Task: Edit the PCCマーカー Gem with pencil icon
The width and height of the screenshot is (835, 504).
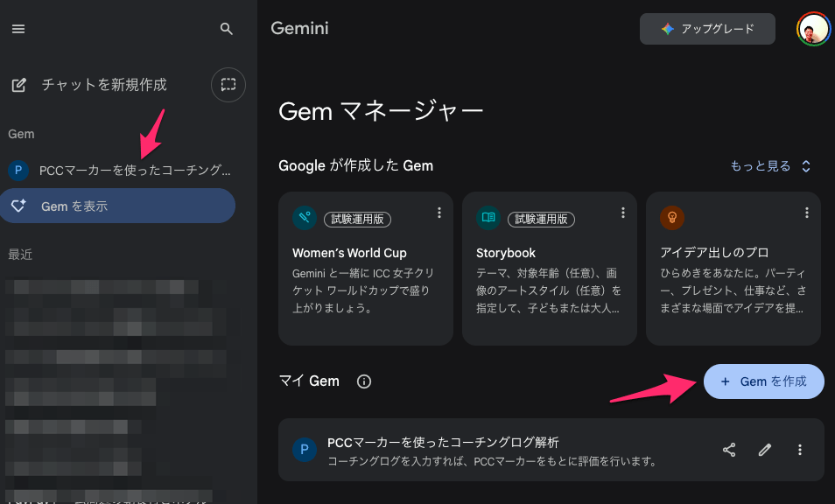Action: 765,450
